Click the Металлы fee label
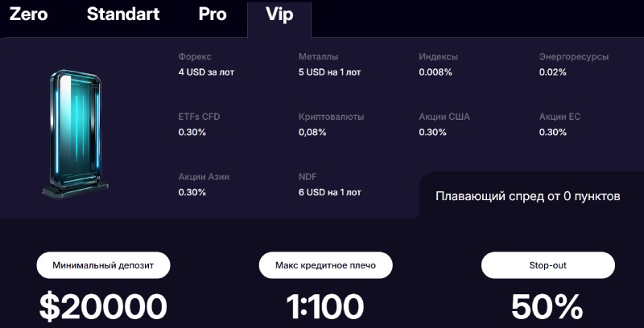Screen dimensions: 644x328 [318, 57]
